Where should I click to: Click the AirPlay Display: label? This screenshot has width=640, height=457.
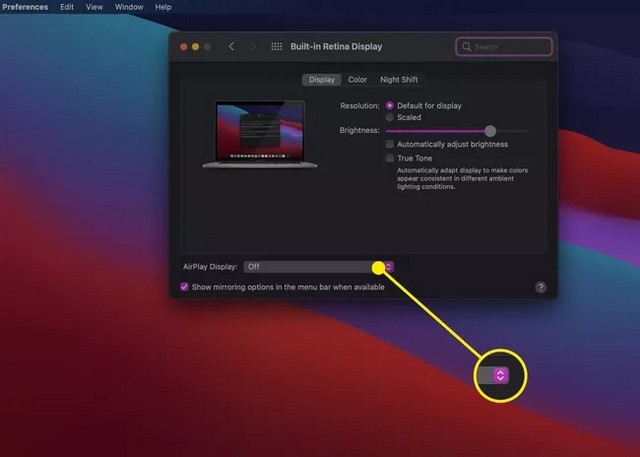click(210, 267)
